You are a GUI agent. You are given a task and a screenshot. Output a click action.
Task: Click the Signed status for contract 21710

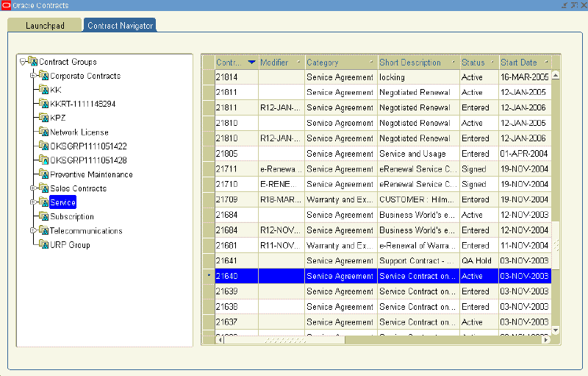(x=479, y=184)
